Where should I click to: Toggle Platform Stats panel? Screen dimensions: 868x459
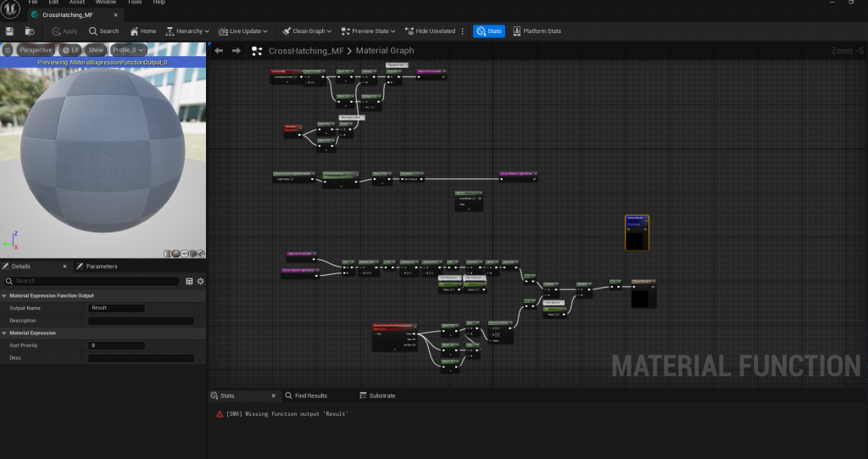coord(537,31)
